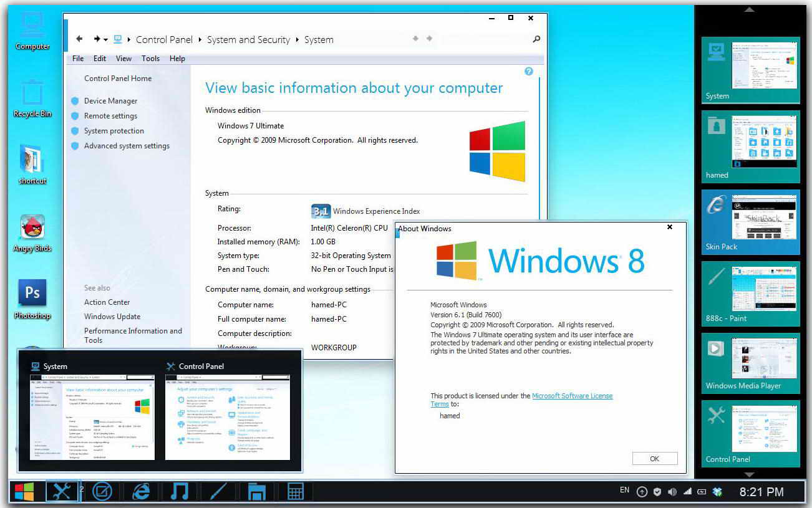Click OK in the About Windows dialog
This screenshot has height=508, width=812.
point(654,459)
